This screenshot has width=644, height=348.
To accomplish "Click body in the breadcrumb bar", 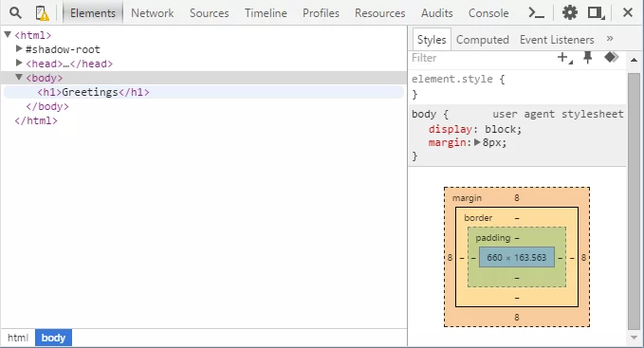I will pyautogui.click(x=53, y=338).
